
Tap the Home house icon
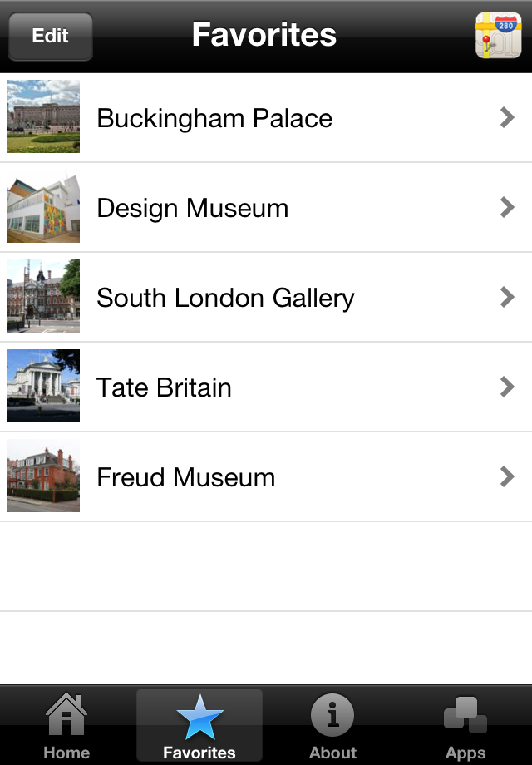point(66,714)
